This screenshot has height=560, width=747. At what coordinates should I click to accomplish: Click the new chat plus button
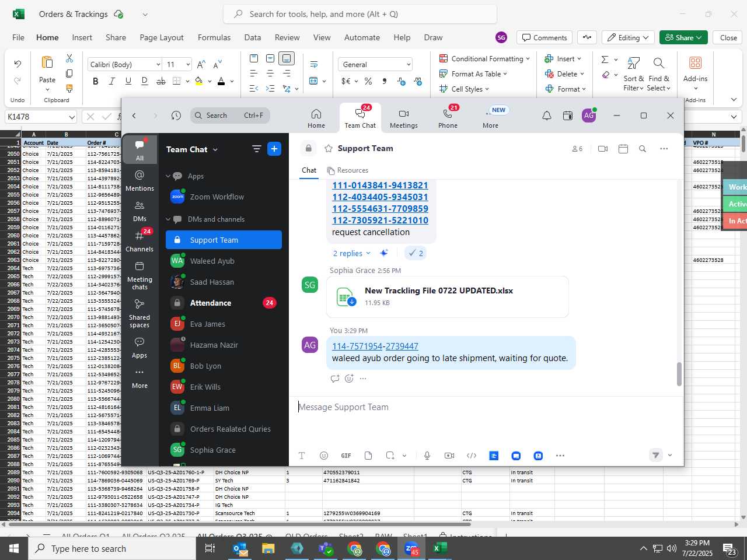pyautogui.click(x=274, y=149)
